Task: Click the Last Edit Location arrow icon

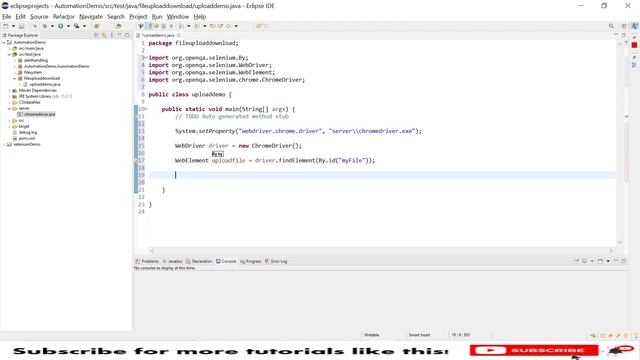Action: tap(212, 26)
